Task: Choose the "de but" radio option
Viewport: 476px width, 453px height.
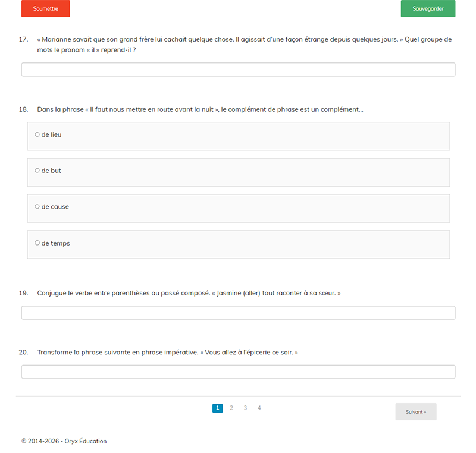Action: pyautogui.click(x=37, y=171)
